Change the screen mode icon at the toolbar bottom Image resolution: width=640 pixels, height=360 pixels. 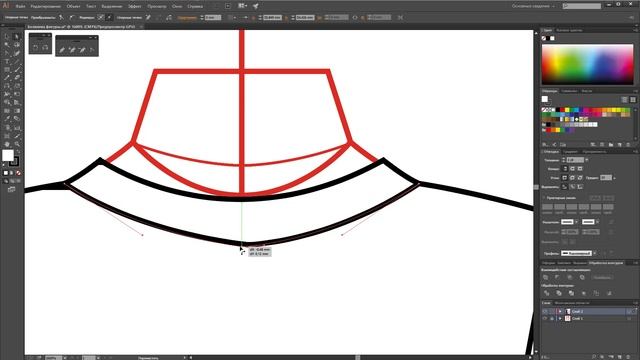pyautogui.click(x=11, y=189)
